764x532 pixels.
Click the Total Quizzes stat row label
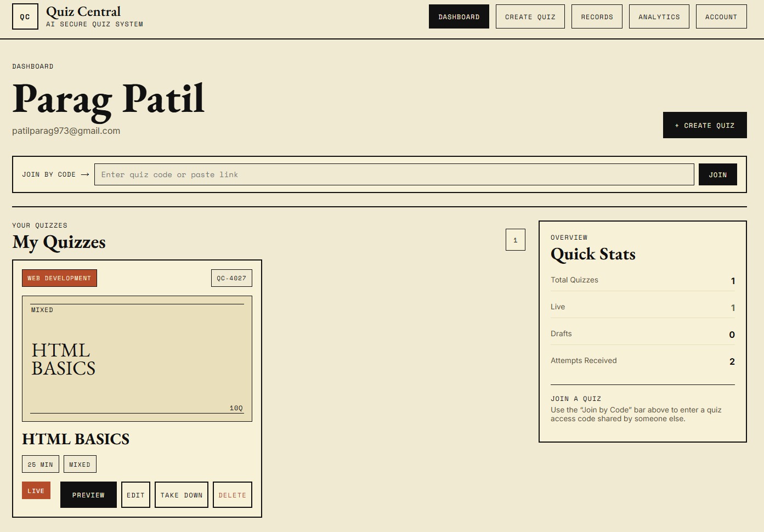click(574, 280)
